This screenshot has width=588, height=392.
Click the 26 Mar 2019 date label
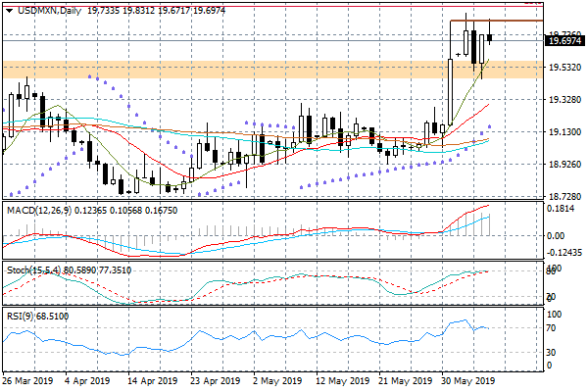(x=27, y=381)
